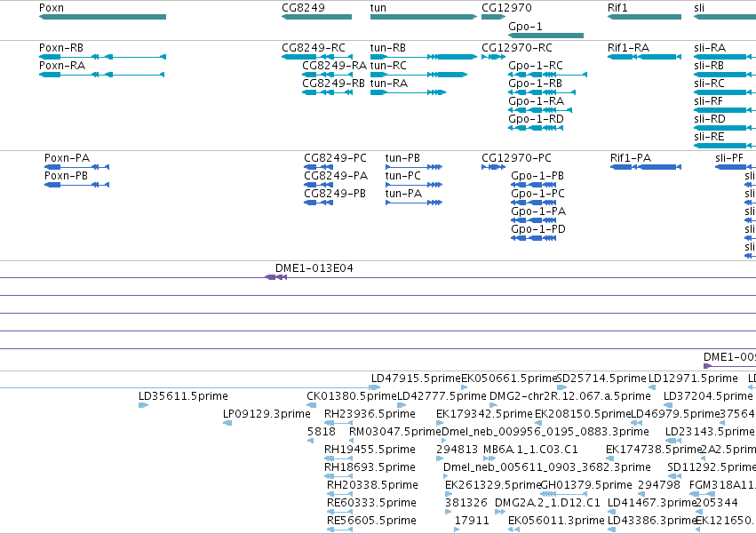Click the sli gene label
This screenshot has width=756, height=534.
(x=699, y=8)
